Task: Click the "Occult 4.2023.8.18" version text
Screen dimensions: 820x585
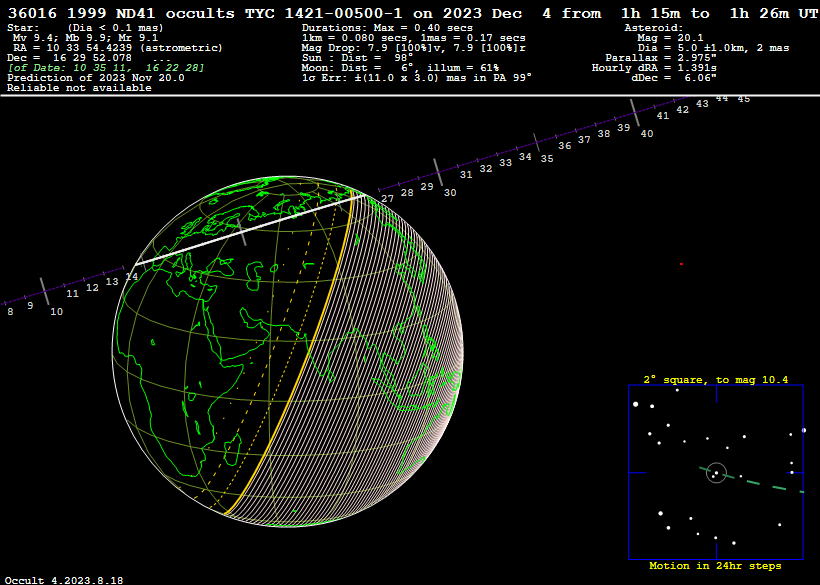Action: 64,580
